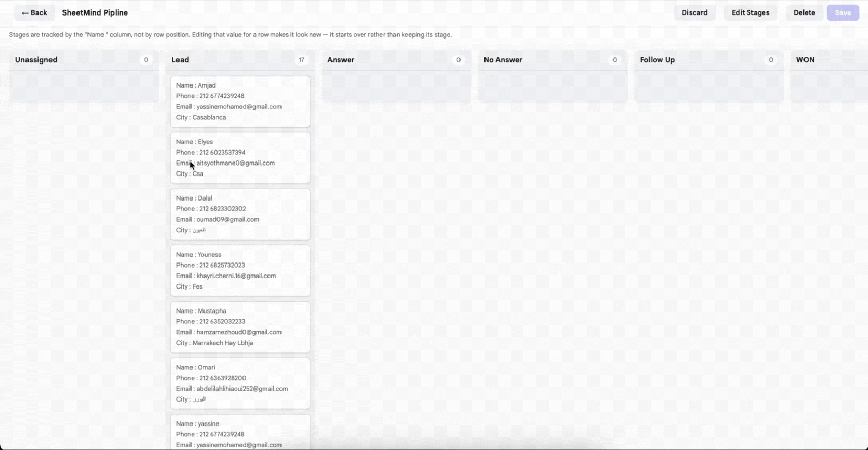Select the Amjad lead card name

(x=196, y=85)
